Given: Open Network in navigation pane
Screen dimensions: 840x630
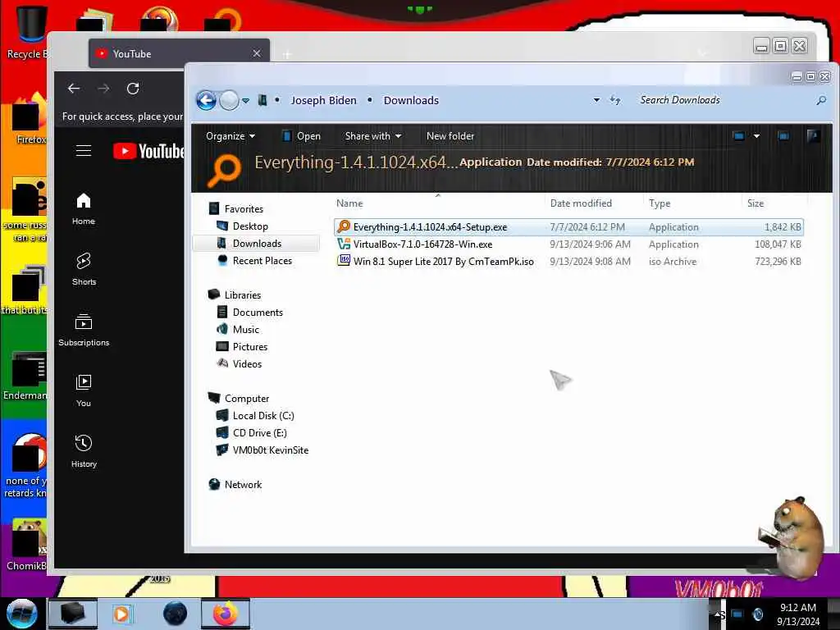Looking at the screenshot, I should [x=243, y=484].
